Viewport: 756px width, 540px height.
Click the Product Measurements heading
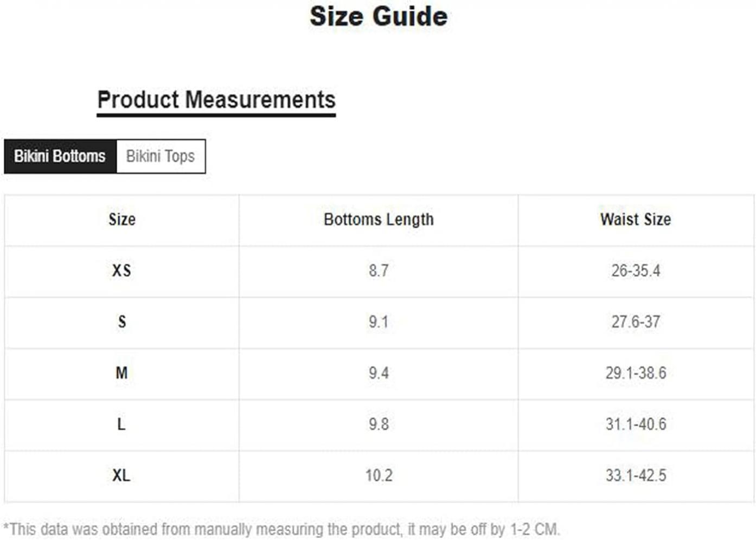[x=216, y=100]
